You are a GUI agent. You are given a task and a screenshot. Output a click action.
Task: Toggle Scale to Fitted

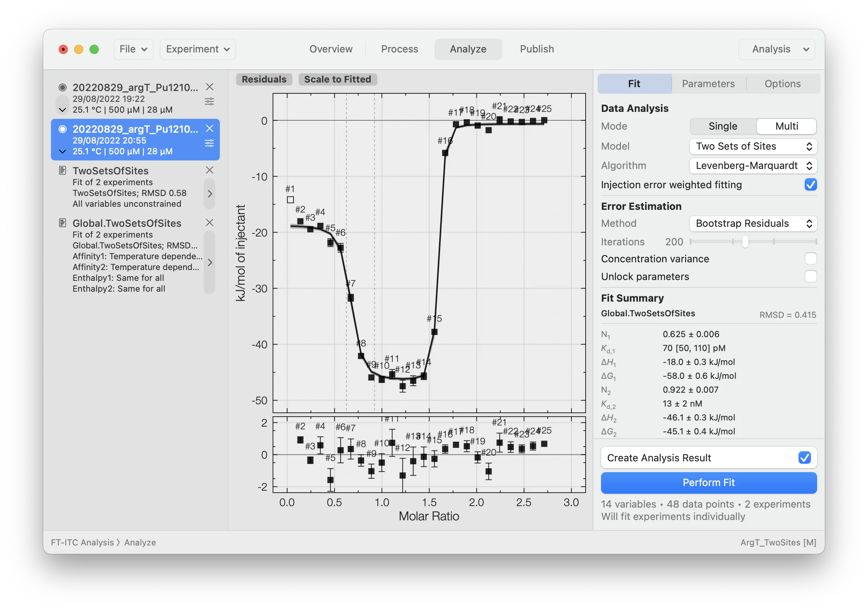coord(338,79)
